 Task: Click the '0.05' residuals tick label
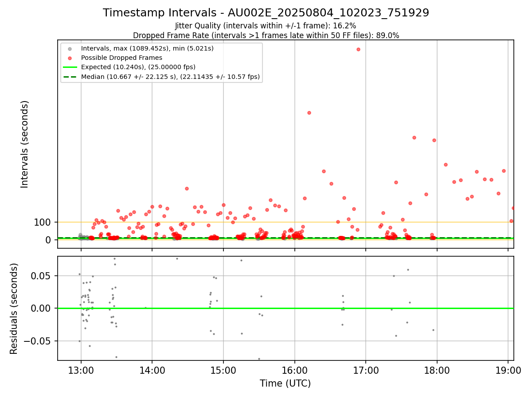click(x=40, y=276)
